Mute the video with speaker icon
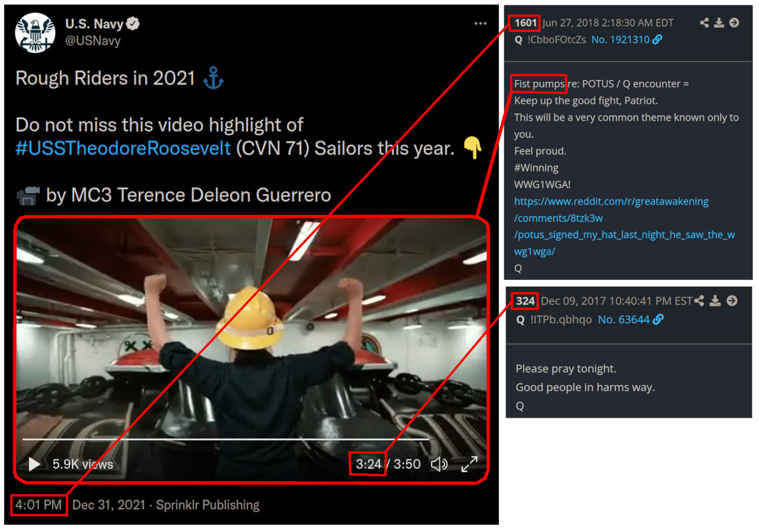 tap(439, 464)
